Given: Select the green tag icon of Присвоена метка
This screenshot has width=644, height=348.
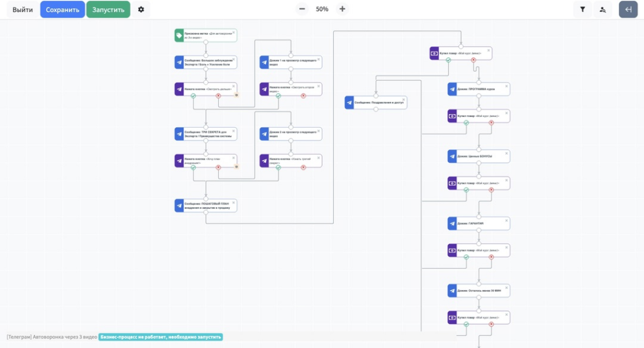Looking at the screenshot, I should point(179,35).
